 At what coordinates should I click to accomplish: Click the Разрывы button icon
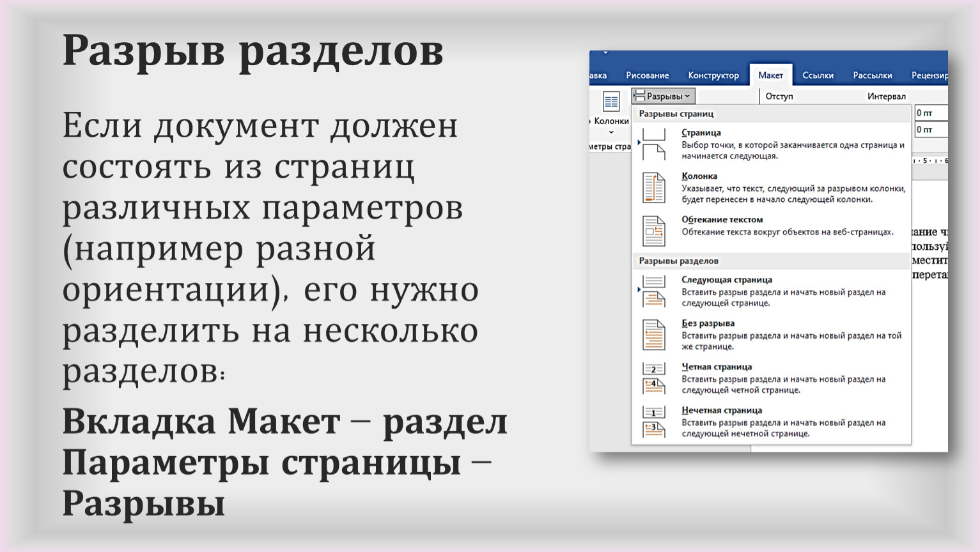[639, 96]
